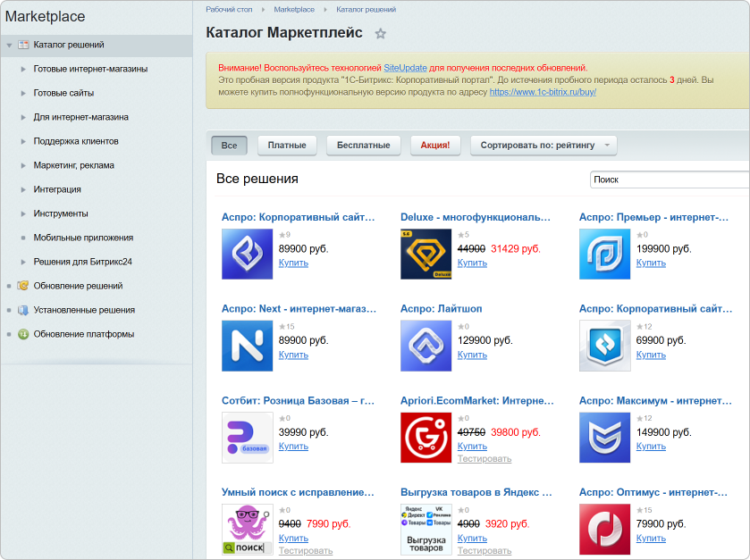The height and width of the screenshot is (560, 750).
Task: Click the Аспро Лайтшоп product icon
Action: tap(426, 346)
